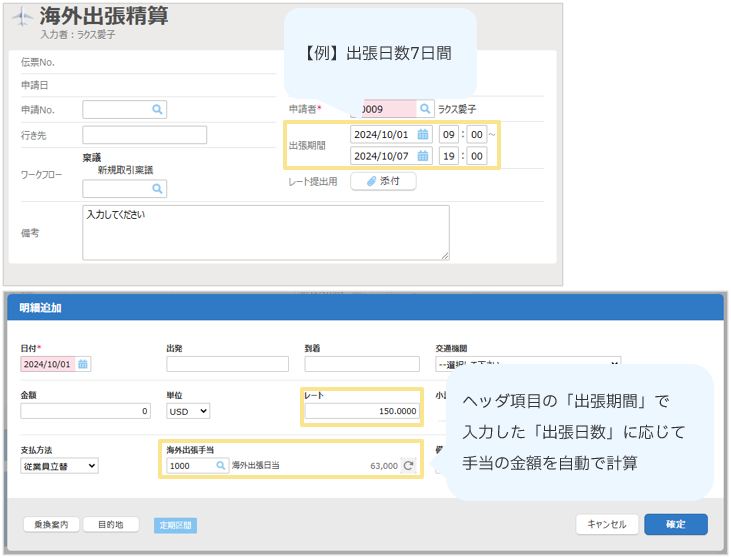Click the 添付 attachment button
Image resolution: width=731 pixels, height=558 pixels.
pyautogui.click(x=383, y=181)
